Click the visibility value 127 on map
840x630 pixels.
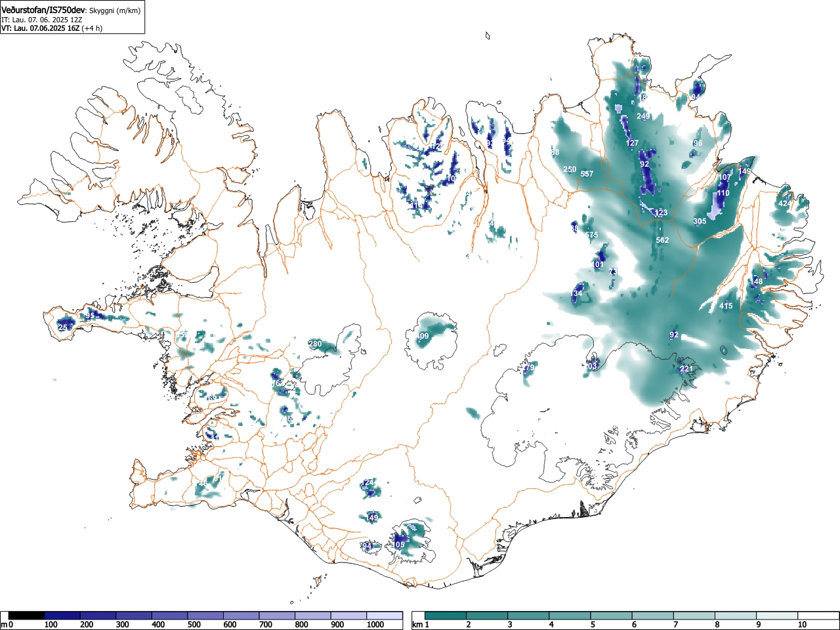pyautogui.click(x=632, y=143)
